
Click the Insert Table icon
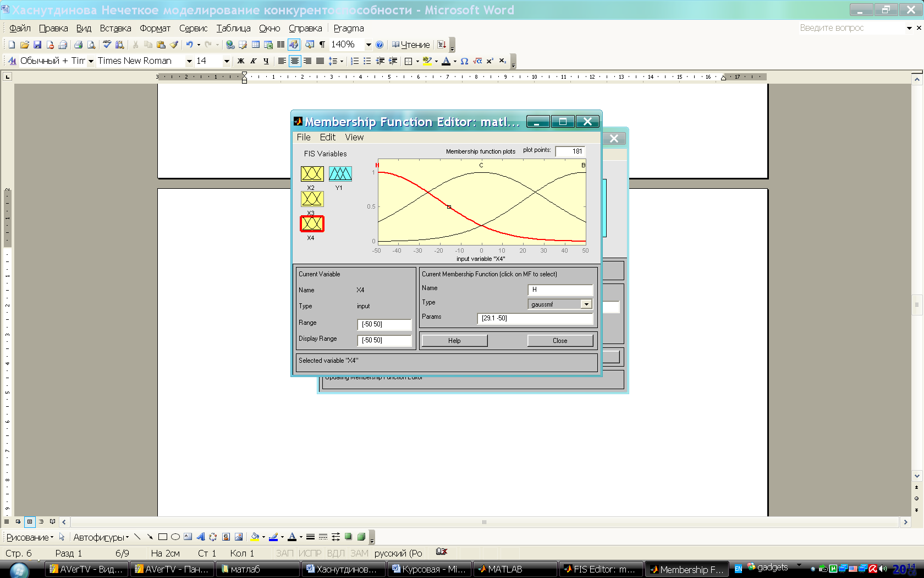(x=256, y=45)
